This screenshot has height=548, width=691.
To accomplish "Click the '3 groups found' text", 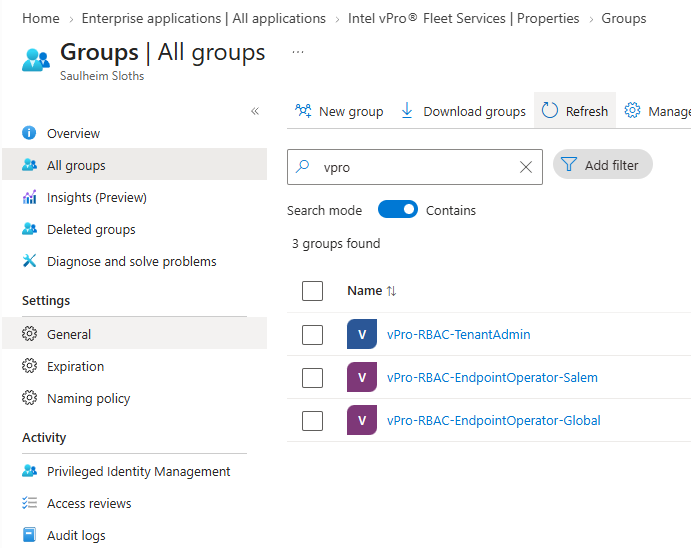I will (336, 243).
